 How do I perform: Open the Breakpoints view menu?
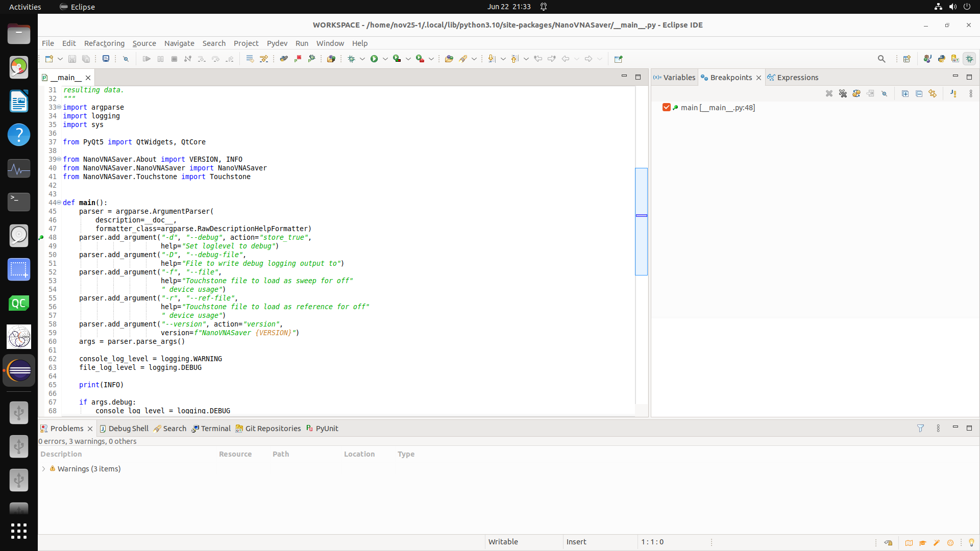point(971,94)
